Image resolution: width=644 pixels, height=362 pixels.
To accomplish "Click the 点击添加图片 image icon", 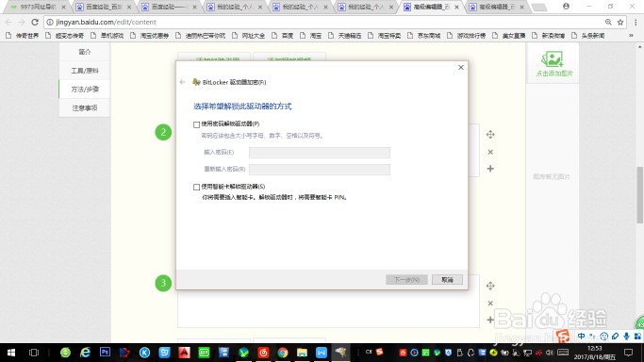I will pyautogui.click(x=553, y=59).
